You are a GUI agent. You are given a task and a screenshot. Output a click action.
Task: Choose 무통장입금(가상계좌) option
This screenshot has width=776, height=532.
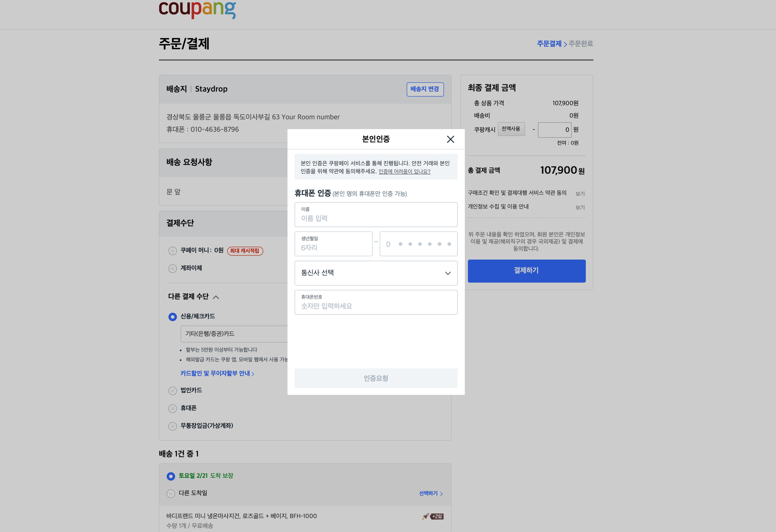[x=173, y=426]
